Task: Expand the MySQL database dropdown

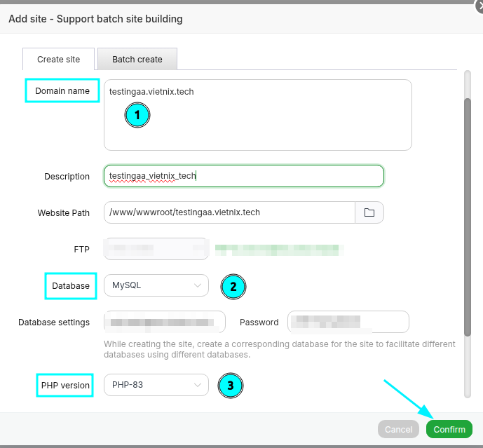Action: 156,285
